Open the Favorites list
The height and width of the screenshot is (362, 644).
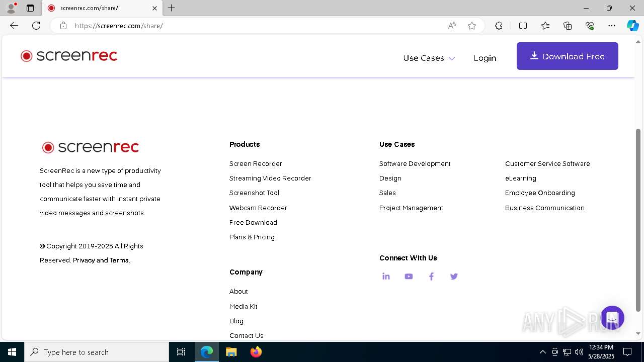tap(545, 26)
